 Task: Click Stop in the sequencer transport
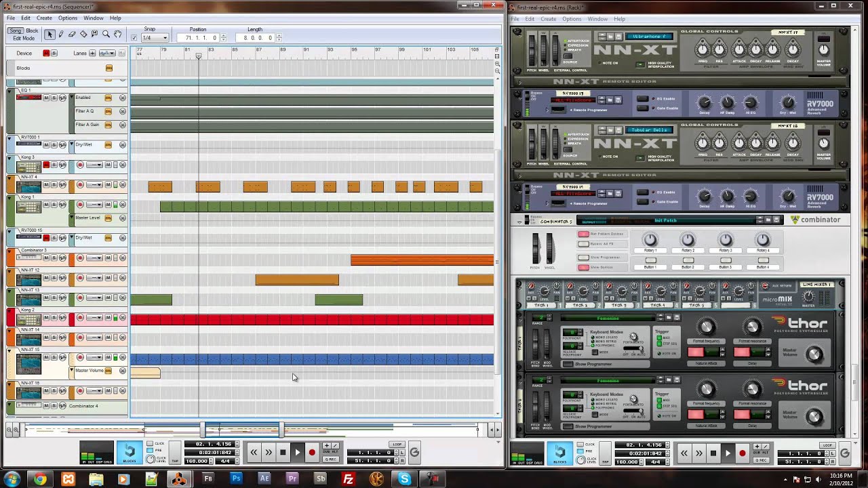283,452
